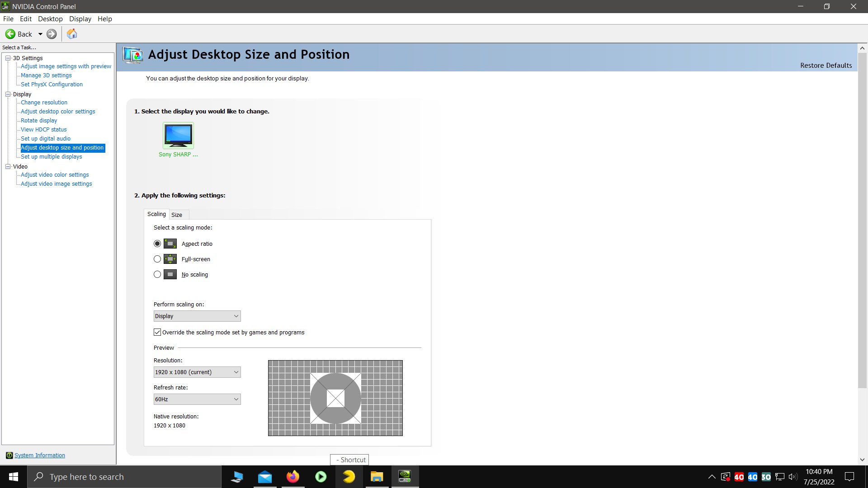868x488 pixels.
Task: Open the Resolution dropdown
Action: pos(197,372)
